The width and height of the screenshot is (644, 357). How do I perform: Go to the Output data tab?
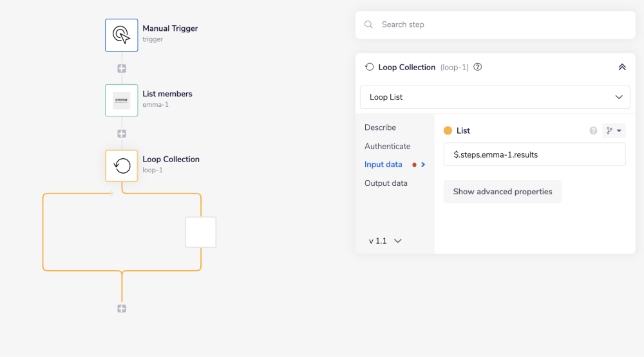coord(386,183)
